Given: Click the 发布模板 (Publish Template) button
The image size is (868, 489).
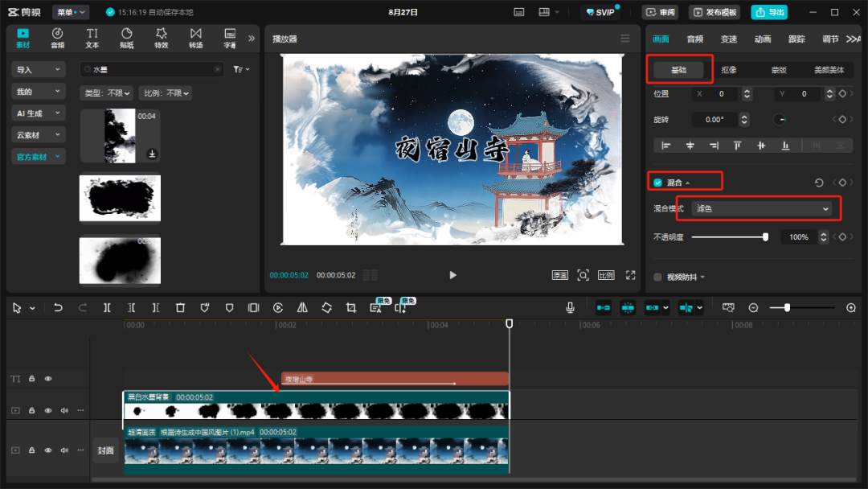Looking at the screenshot, I should click(x=714, y=12).
